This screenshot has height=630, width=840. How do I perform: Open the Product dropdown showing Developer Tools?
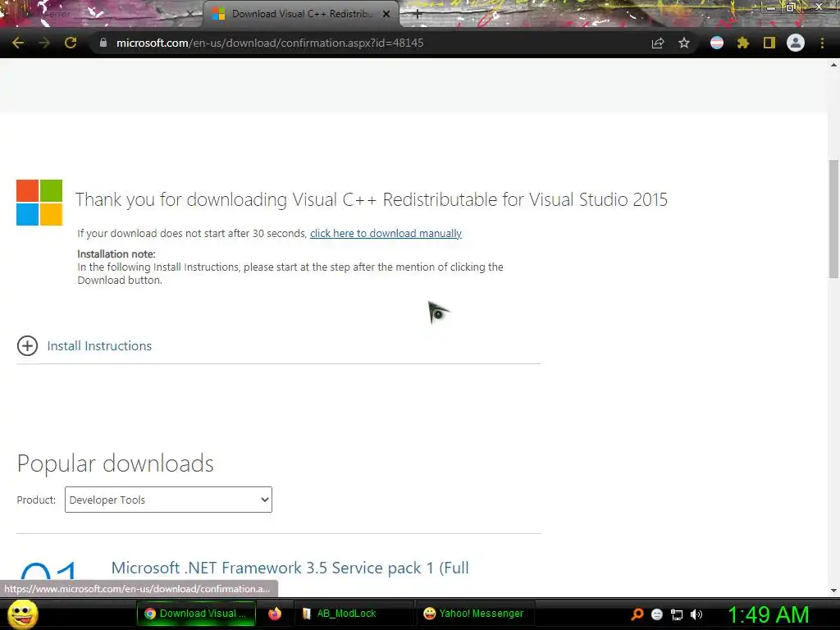[x=168, y=500]
